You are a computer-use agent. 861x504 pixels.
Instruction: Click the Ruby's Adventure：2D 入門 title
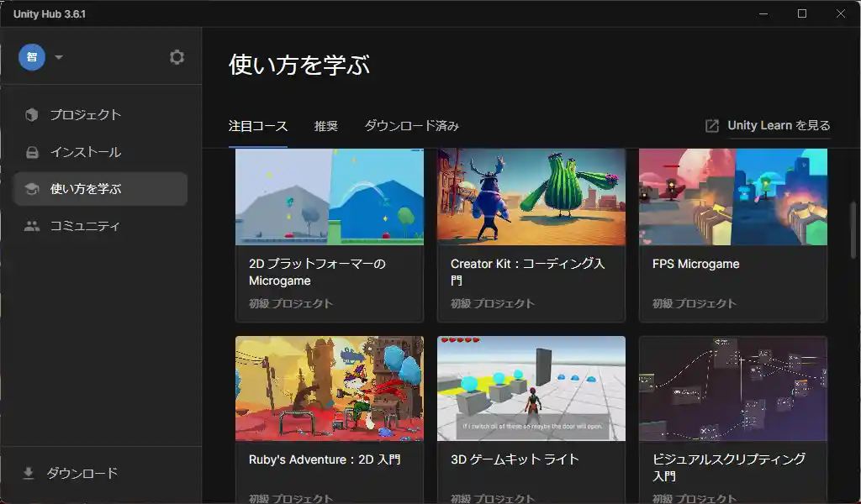(x=325, y=459)
